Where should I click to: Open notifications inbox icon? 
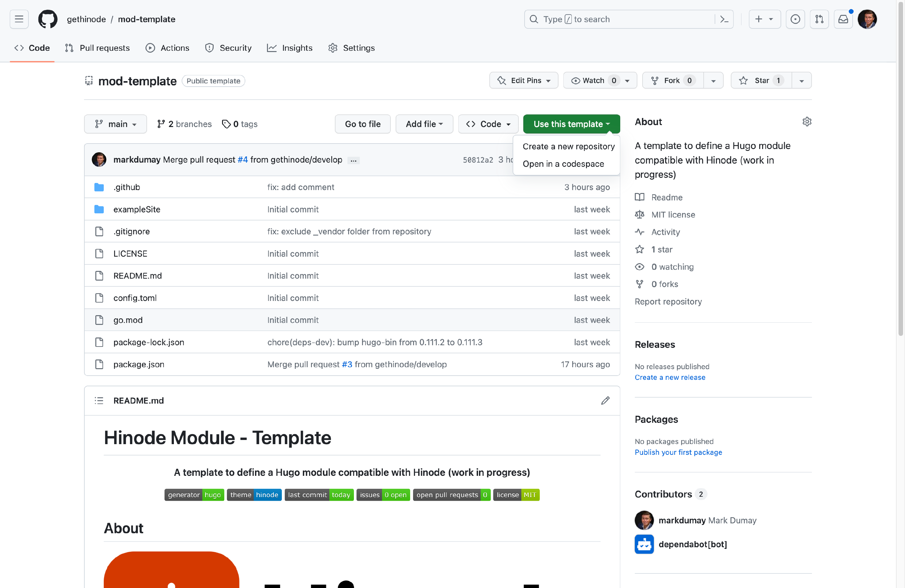pyautogui.click(x=843, y=19)
